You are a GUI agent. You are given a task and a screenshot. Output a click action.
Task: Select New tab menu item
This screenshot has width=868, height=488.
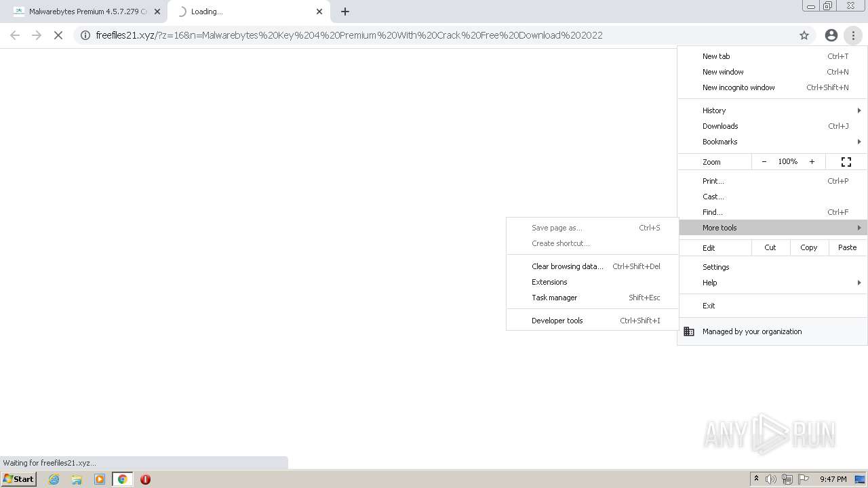(x=772, y=56)
